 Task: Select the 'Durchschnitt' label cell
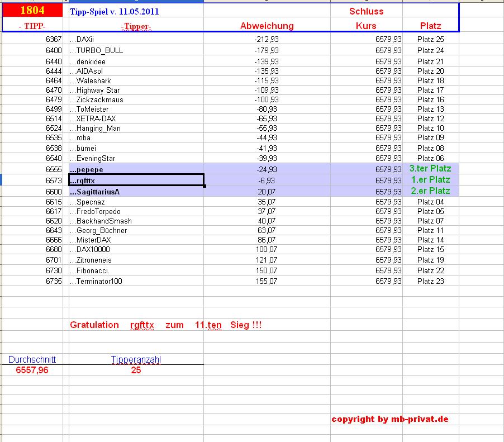pos(32,359)
